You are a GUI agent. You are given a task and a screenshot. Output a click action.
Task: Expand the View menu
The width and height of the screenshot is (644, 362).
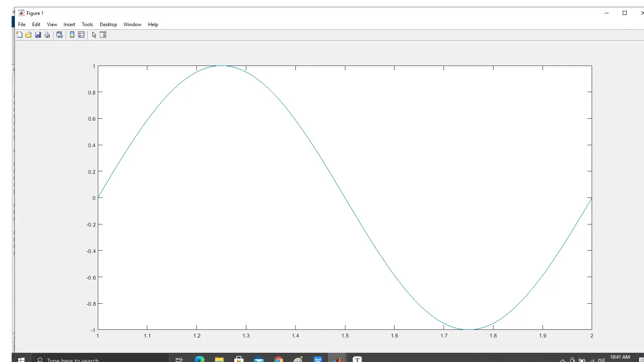(52, 25)
